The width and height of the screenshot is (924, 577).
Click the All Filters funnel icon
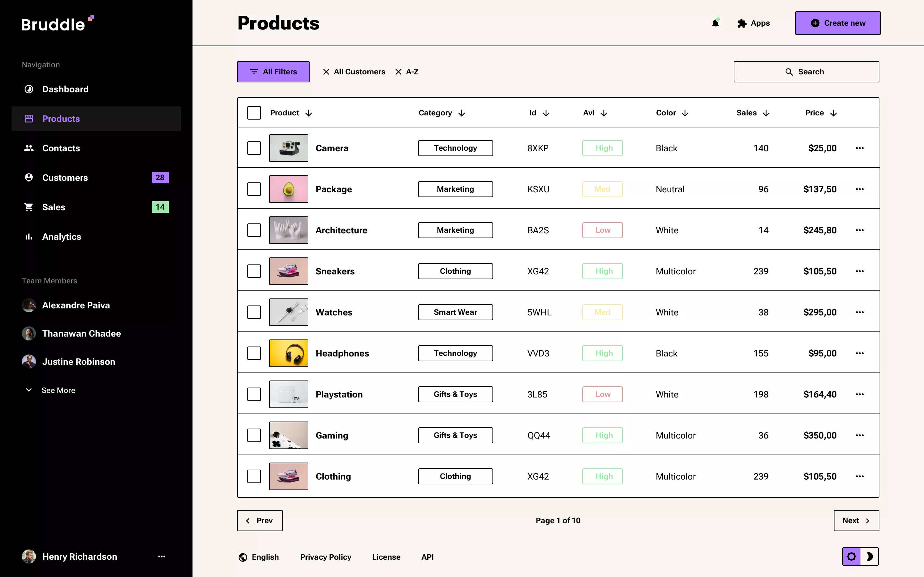click(254, 71)
